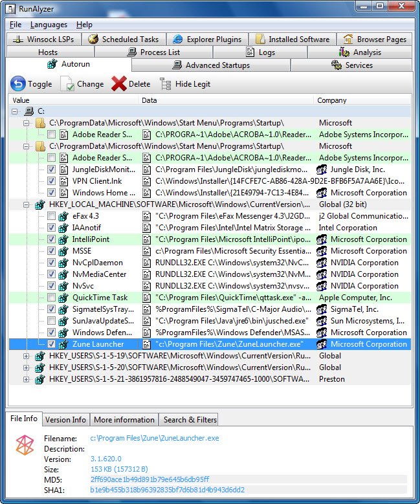
Task: Click the Change document icon
Action: pyautogui.click(x=67, y=84)
